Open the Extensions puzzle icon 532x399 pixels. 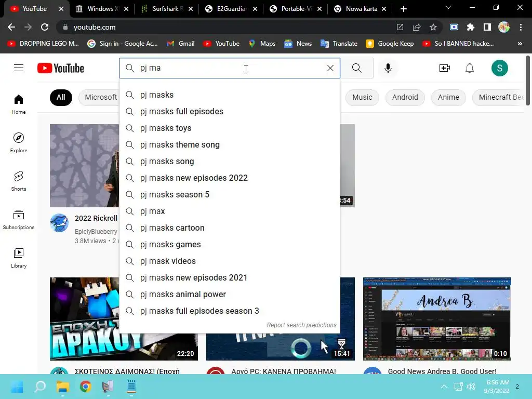coord(470,27)
